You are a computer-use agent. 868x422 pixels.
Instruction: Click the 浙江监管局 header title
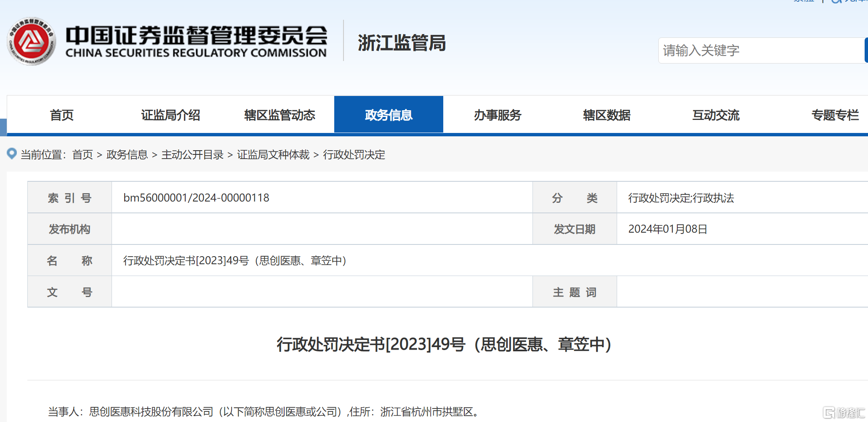pos(402,43)
